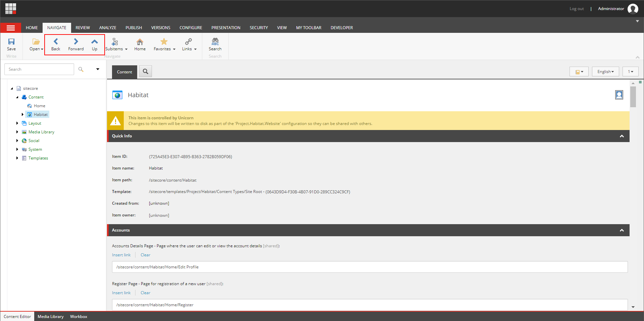Click Insert link under Accounts Details Page
644x321 pixels.
tap(121, 255)
